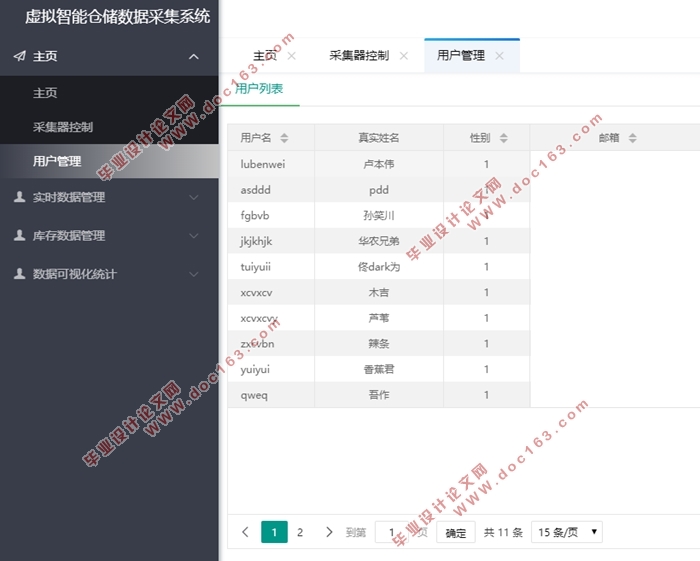700x561 pixels.
Task: Click the real name 卢本伟
Action: 379,164
